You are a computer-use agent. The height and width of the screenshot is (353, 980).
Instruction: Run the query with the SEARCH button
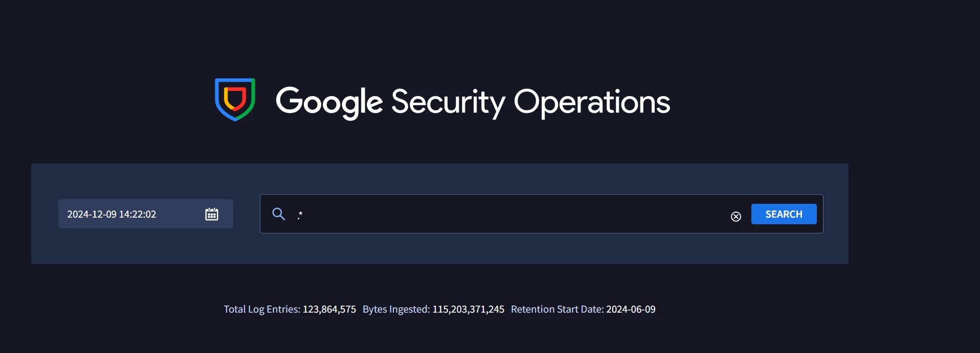(x=784, y=214)
